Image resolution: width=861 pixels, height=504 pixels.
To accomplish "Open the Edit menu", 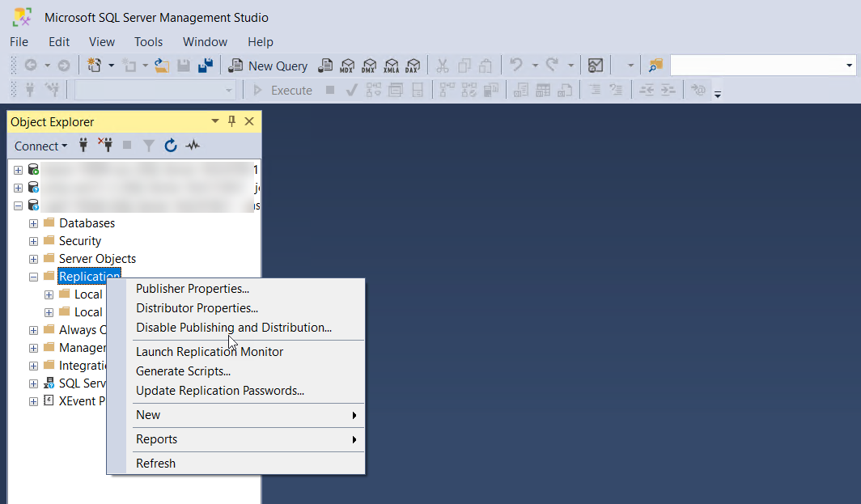I will (x=59, y=42).
